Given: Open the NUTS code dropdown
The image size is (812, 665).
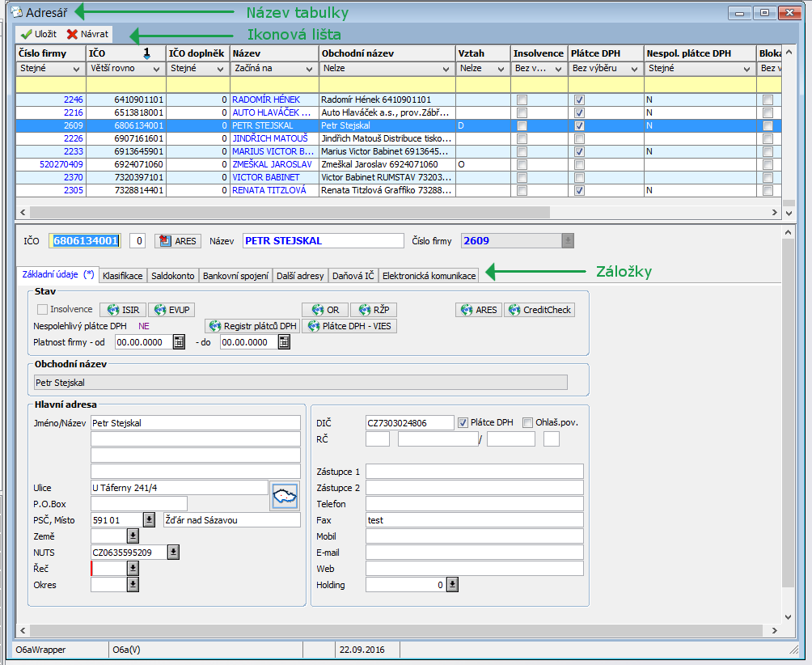Looking at the screenshot, I should point(173,552).
